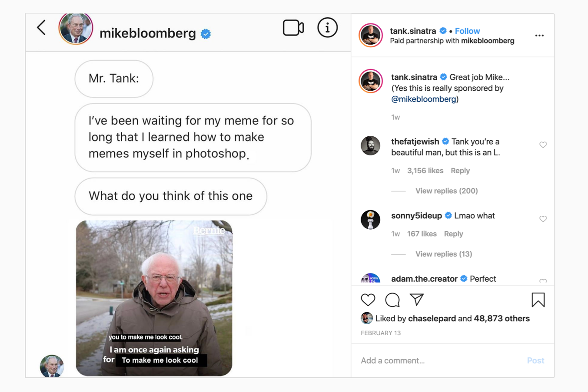588x392 pixels.
Task: Click the verified badge next to mikebloomberg
Action: pos(206,33)
